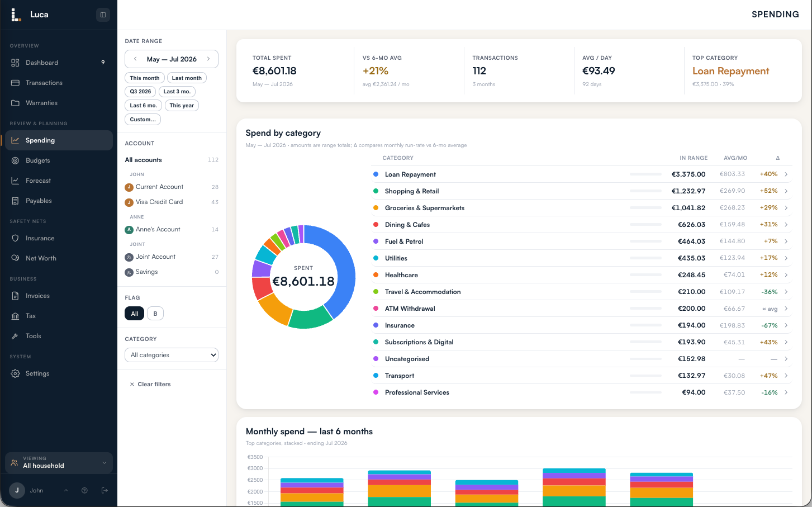Image resolution: width=812 pixels, height=507 pixels.
Task: Click the Dashboard grid icon
Action: (x=15, y=63)
